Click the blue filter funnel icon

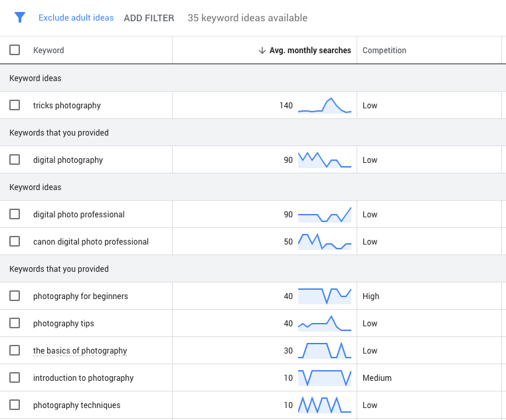coord(20,18)
